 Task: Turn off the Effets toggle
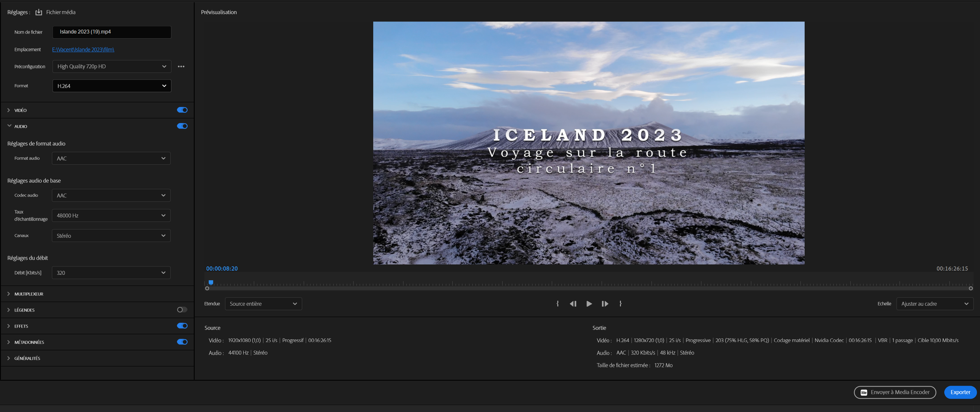tap(182, 326)
